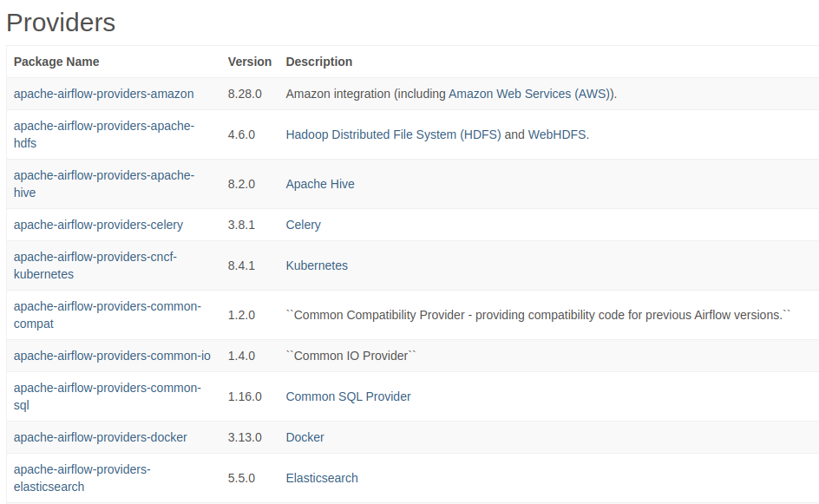Follow the Apache Hive description link
819x504 pixels.
319,184
